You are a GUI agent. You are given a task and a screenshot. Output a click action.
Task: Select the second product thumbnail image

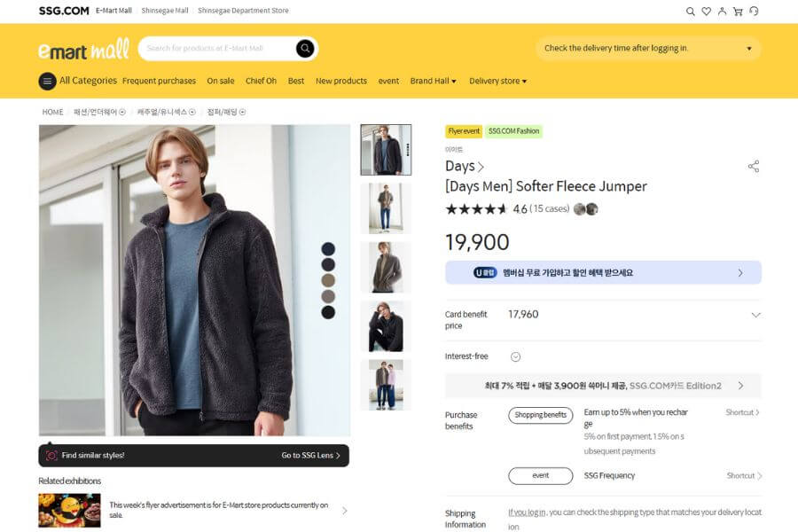(386, 208)
